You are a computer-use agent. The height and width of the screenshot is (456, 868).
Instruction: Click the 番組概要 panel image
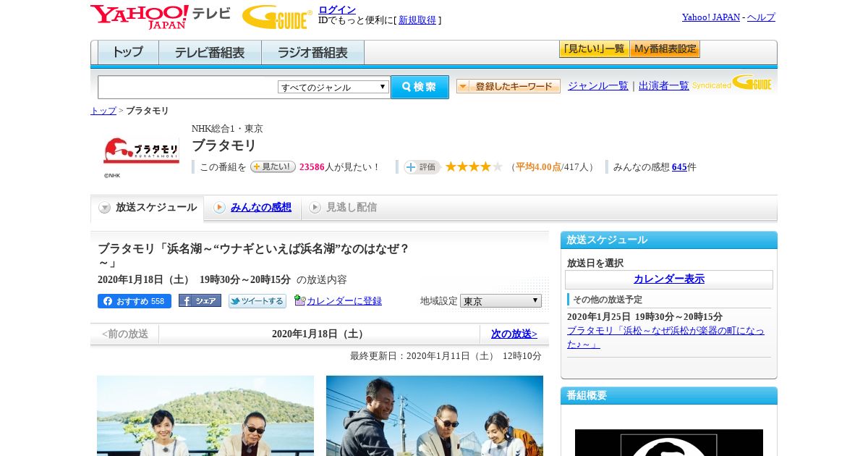pyautogui.click(x=669, y=442)
